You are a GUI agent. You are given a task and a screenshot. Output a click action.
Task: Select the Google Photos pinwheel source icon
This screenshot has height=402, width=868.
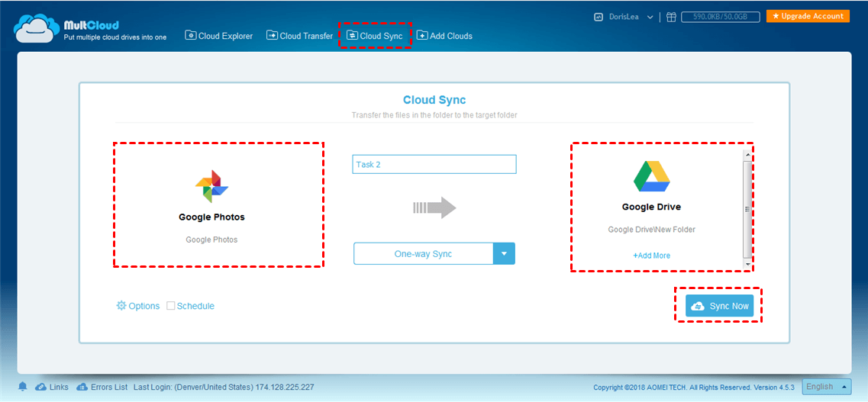tap(211, 186)
